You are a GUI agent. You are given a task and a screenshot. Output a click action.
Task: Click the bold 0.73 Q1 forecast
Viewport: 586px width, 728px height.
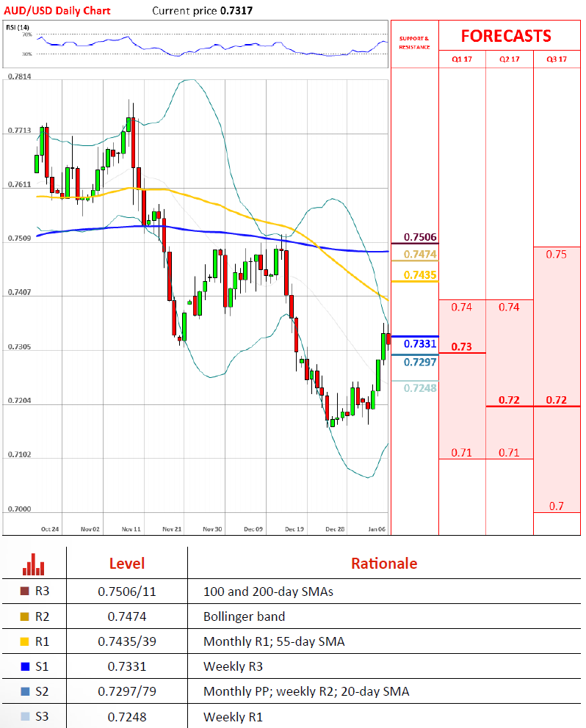[x=461, y=347]
